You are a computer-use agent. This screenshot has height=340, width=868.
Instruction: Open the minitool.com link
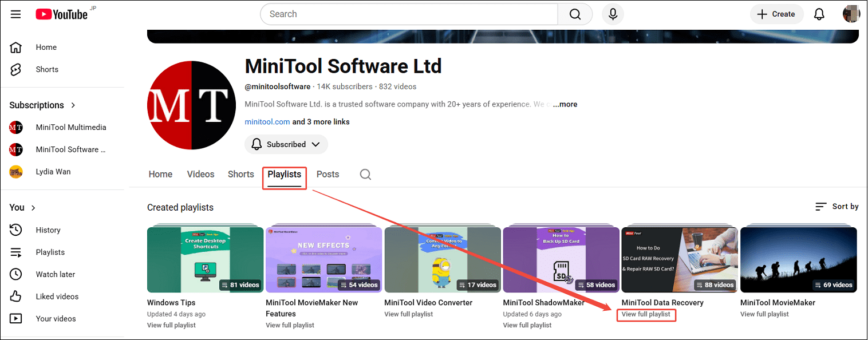point(267,122)
